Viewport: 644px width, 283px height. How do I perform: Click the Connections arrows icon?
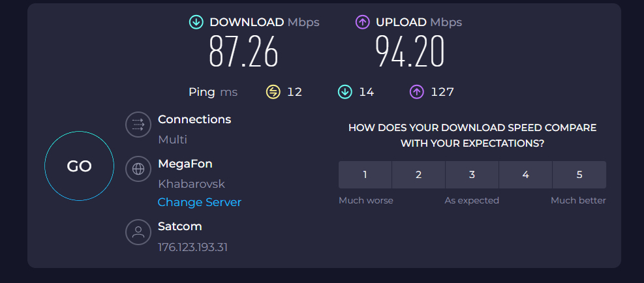pyautogui.click(x=138, y=125)
